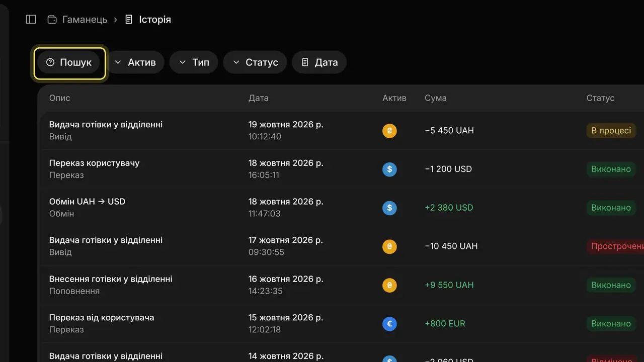
Task: Click the Поповнення type label
Action: point(74,291)
